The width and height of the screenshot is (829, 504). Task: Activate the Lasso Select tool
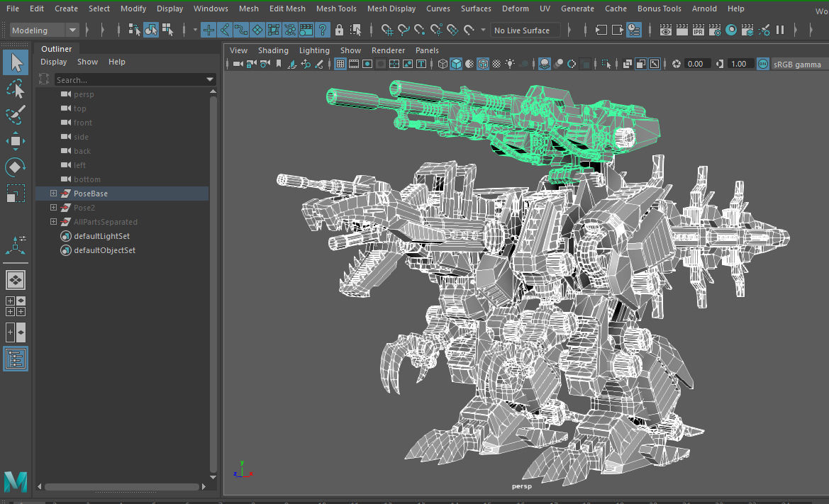[x=16, y=89]
